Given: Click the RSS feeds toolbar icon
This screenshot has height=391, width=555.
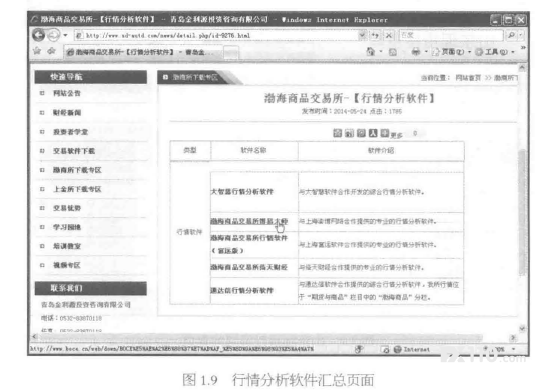Looking at the screenshot, I should (x=393, y=52).
